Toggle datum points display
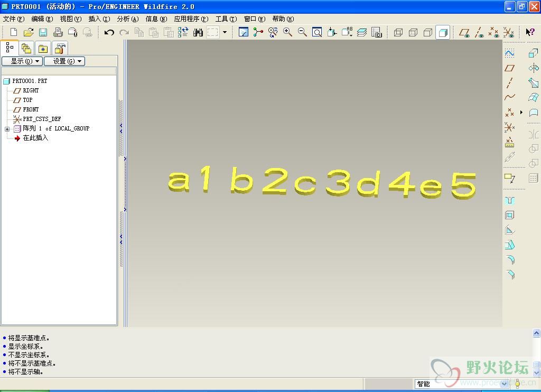This screenshot has height=392, width=541. (494, 32)
